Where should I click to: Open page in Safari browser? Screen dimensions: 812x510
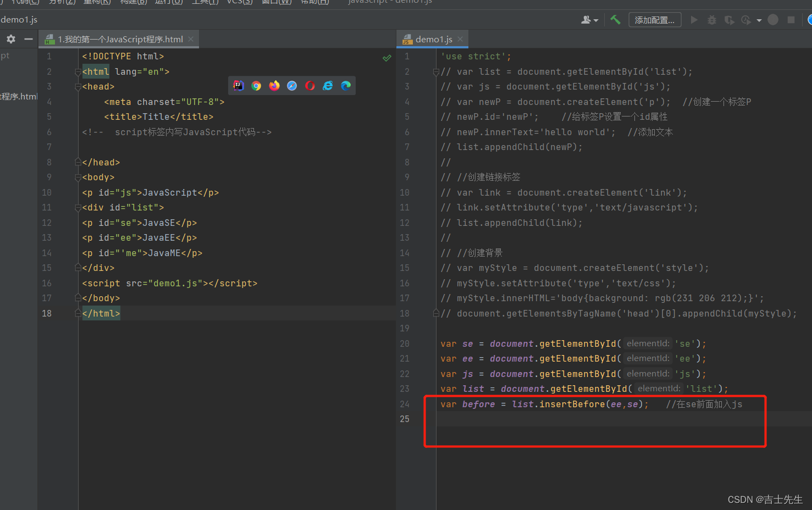point(292,86)
